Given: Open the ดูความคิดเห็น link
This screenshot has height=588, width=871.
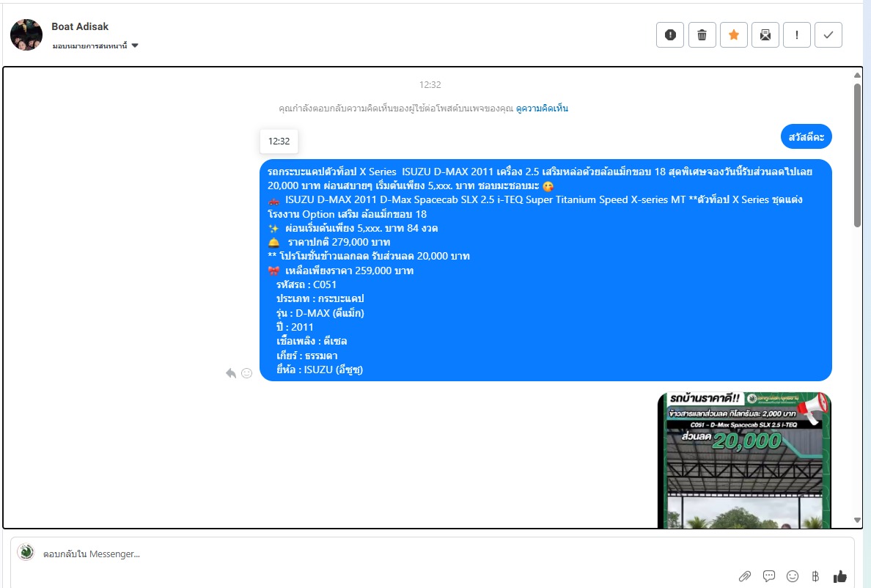Looking at the screenshot, I should click(542, 109).
